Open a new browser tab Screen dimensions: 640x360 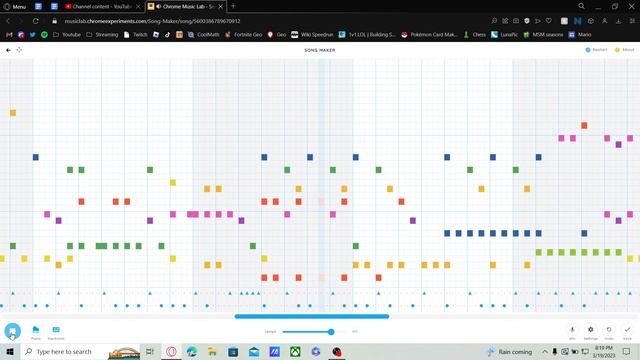pyautogui.click(x=233, y=6)
